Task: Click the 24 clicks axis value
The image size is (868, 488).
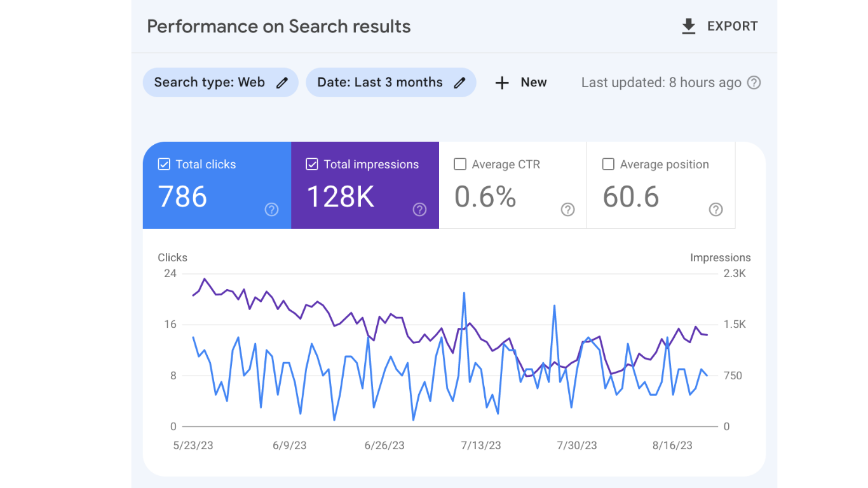Action: click(x=170, y=274)
